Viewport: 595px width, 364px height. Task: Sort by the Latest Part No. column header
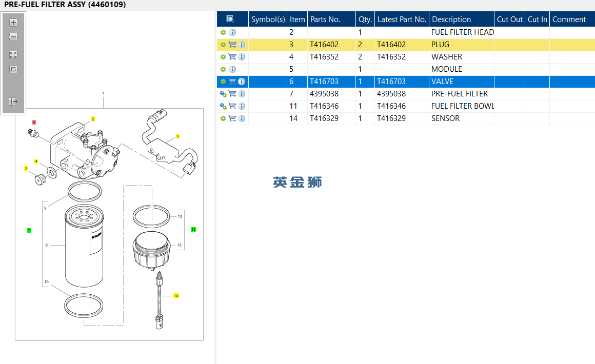402,19
